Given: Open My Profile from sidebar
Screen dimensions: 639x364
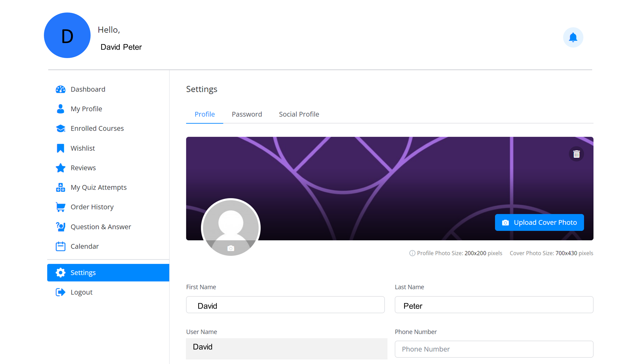Looking at the screenshot, I should click(x=86, y=109).
